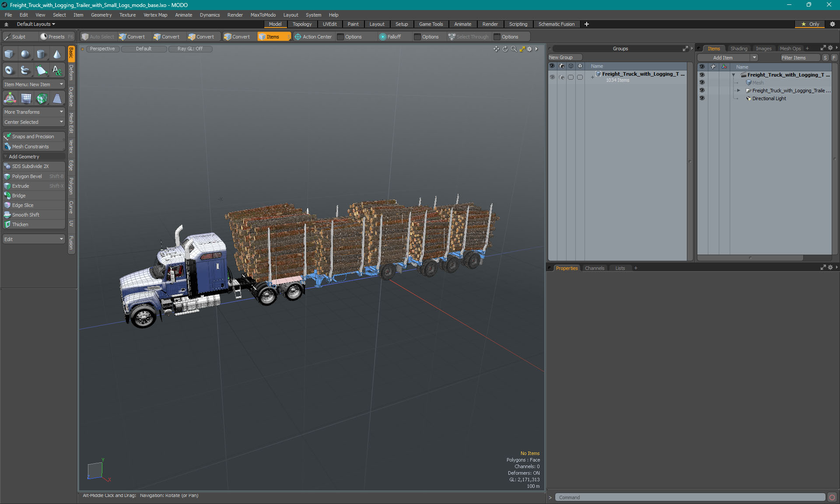The height and width of the screenshot is (504, 840).
Task: Toggle Select Through mode
Action: pos(468,37)
